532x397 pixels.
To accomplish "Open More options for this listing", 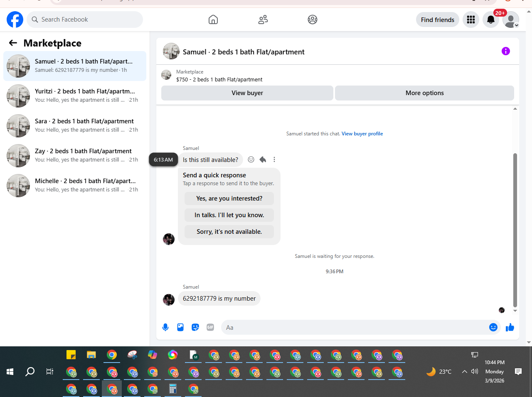I will pyautogui.click(x=424, y=93).
